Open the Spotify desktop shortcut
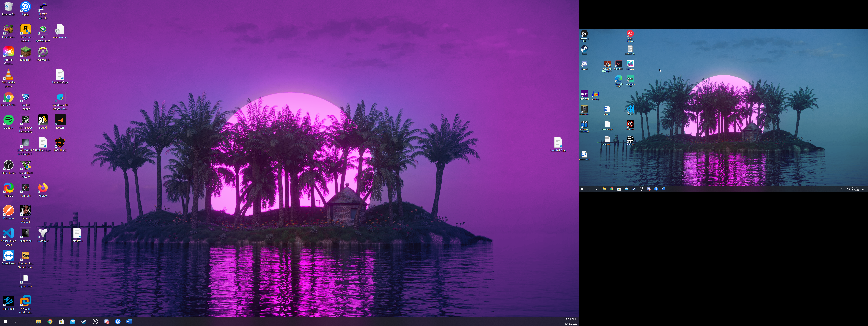The width and height of the screenshot is (868, 326). click(8, 120)
